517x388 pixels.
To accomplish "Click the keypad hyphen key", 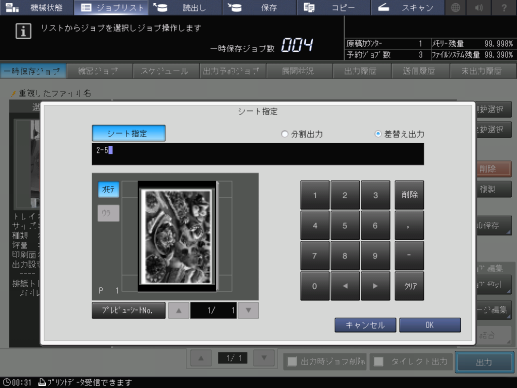I will click(409, 256).
